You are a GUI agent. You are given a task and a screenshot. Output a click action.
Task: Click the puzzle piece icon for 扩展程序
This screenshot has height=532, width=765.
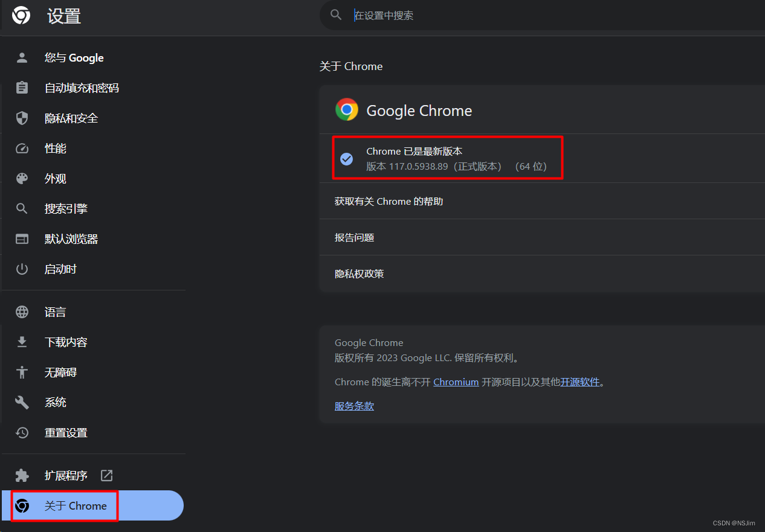click(22, 476)
